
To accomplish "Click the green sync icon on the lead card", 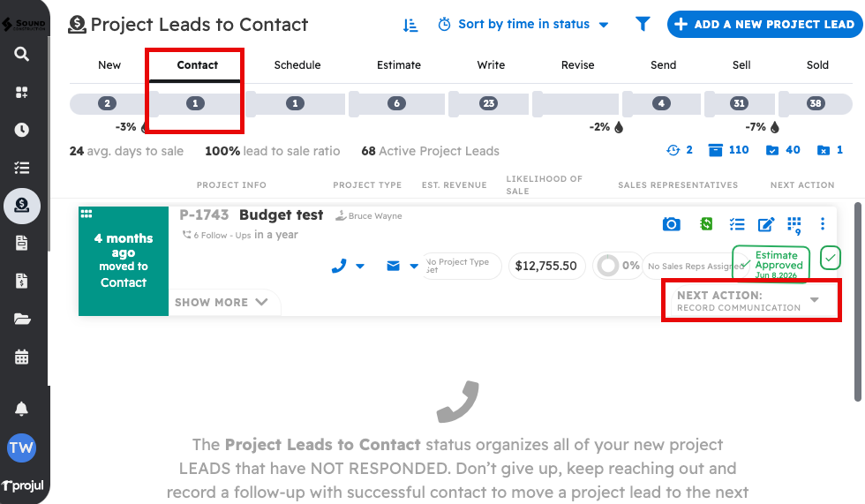I will (x=706, y=224).
